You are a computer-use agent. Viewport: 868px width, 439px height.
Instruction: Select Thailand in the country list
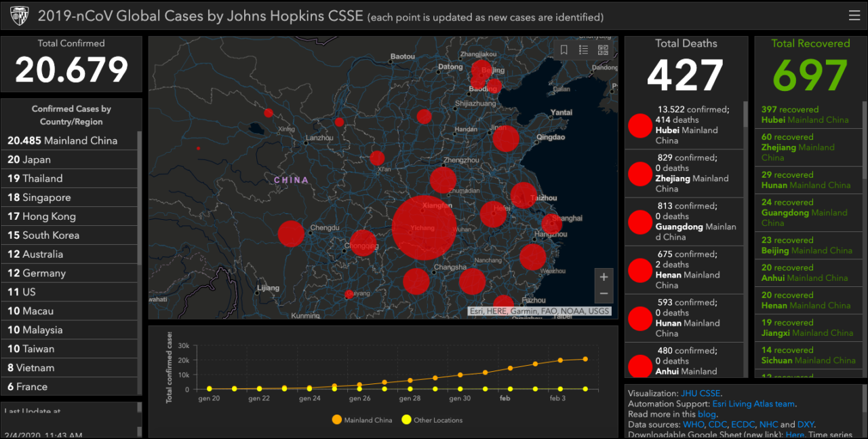coord(69,179)
